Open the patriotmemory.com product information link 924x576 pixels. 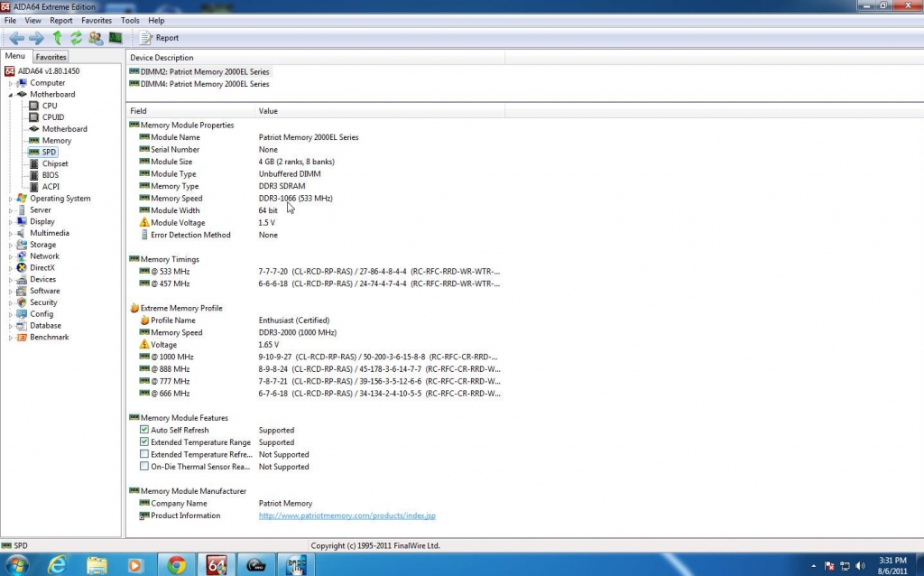(346, 516)
